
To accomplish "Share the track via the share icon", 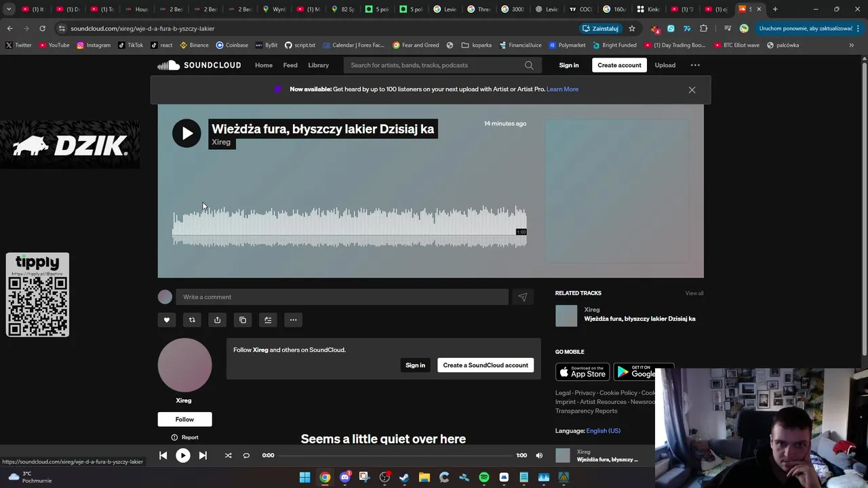I will [x=217, y=320].
